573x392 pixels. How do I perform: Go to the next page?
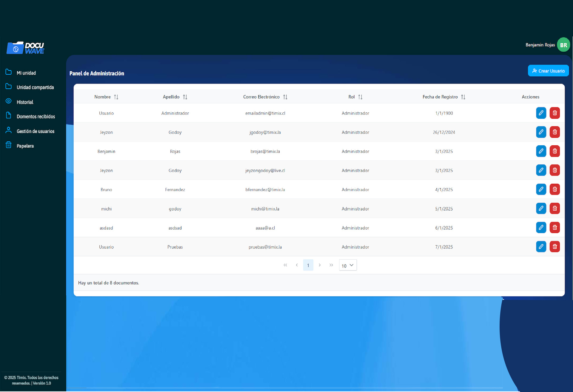[x=320, y=265]
